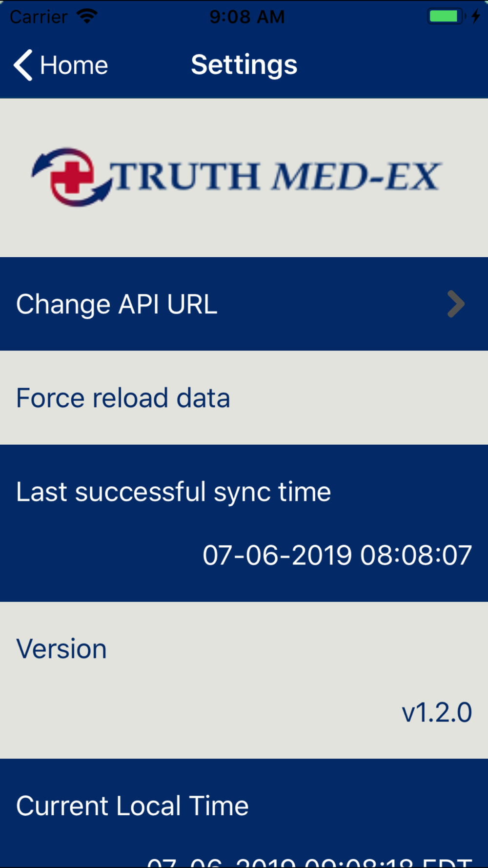Select the Last successful sync time row

[x=244, y=523]
